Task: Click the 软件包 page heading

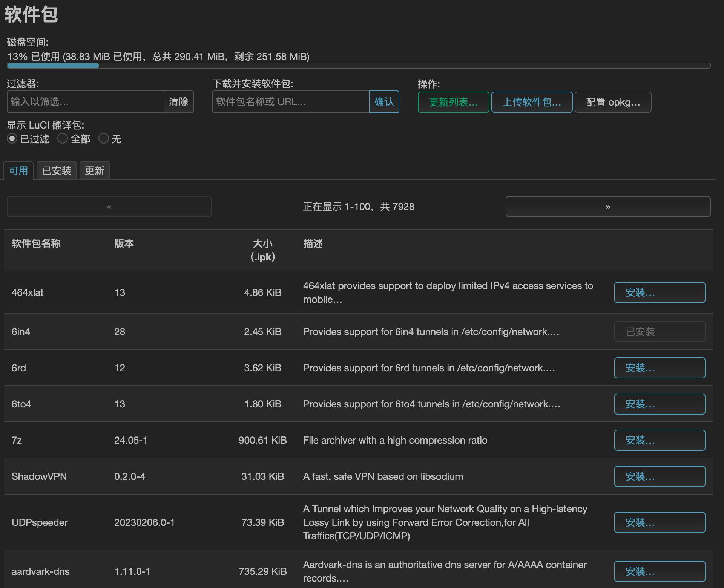Action: pos(31,15)
